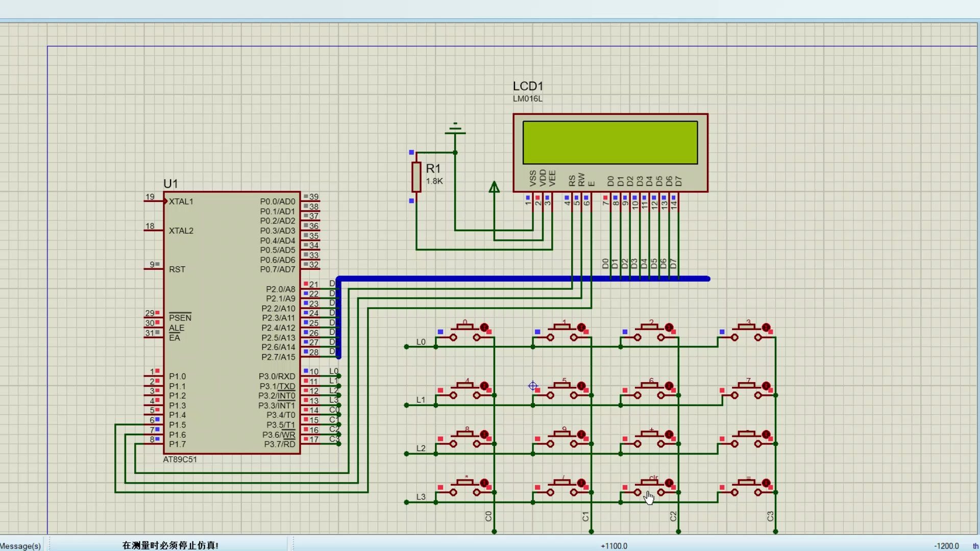This screenshot has width=980, height=551.
Task: Toggle the latch dot on asterisk key
Action: [x=484, y=483]
